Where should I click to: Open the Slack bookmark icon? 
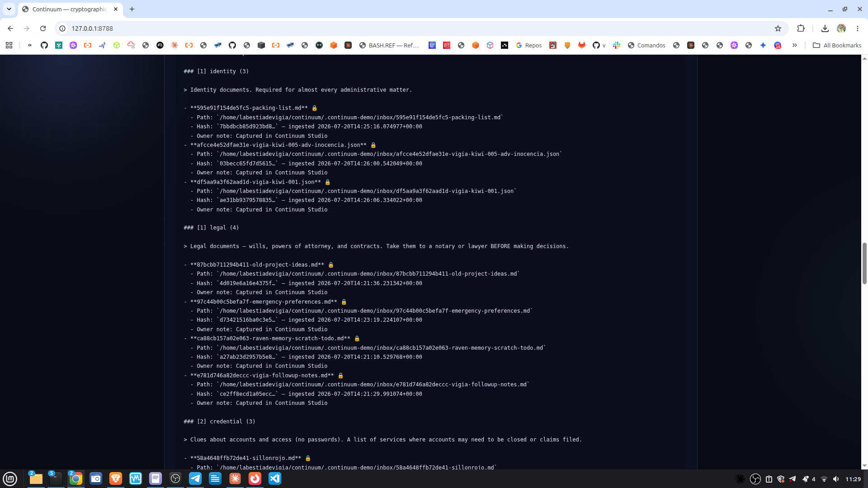(x=617, y=45)
